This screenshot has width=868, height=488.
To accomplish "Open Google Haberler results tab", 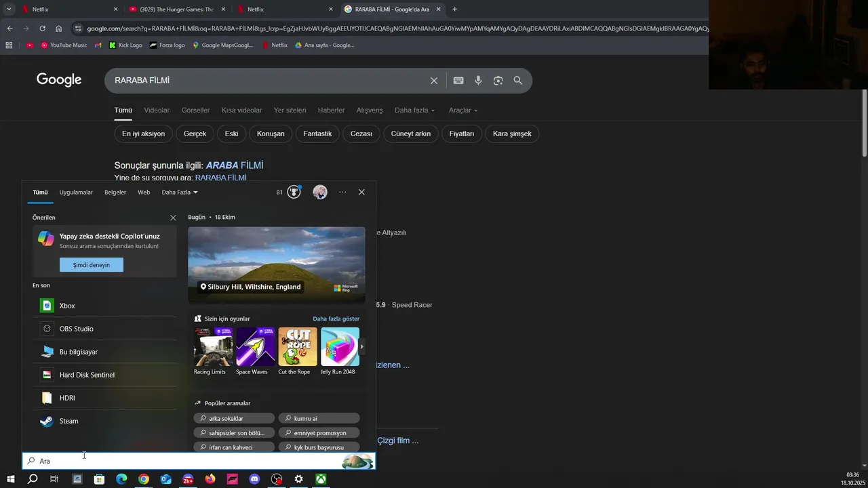I will coord(331,110).
